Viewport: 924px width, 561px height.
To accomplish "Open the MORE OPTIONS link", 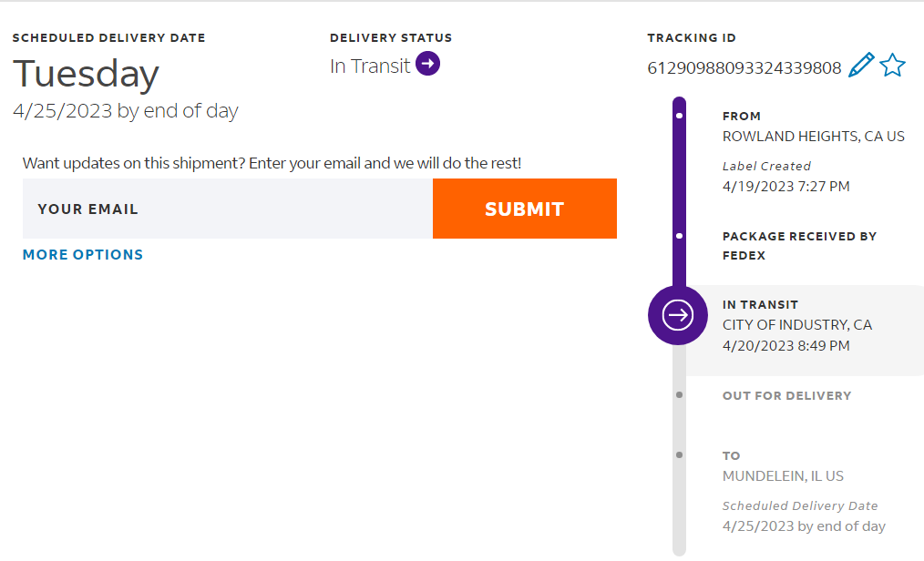I will [83, 255].
